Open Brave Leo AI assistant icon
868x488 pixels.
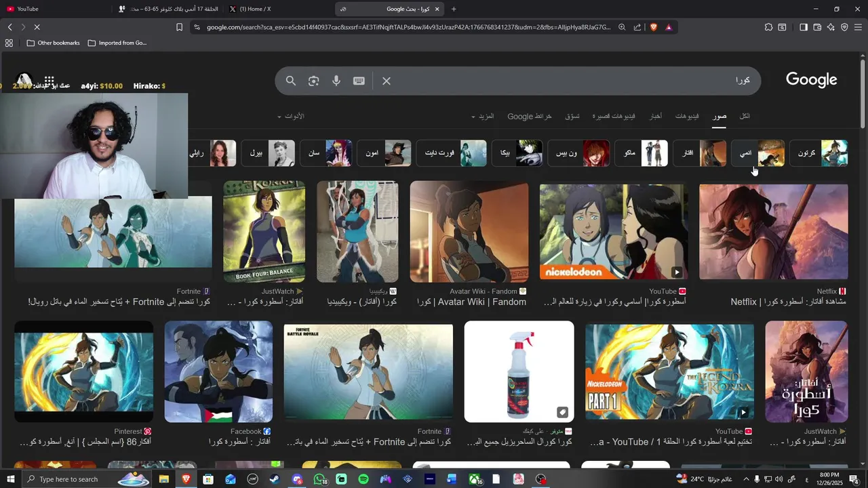point(831,27)
